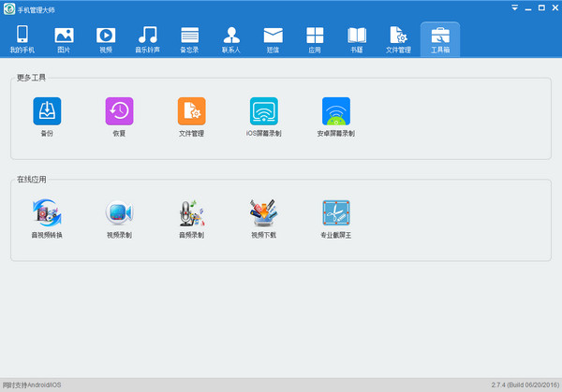Switch to 备忘录 notes tab
The image size is (562, 392).
tap(189, 39)
